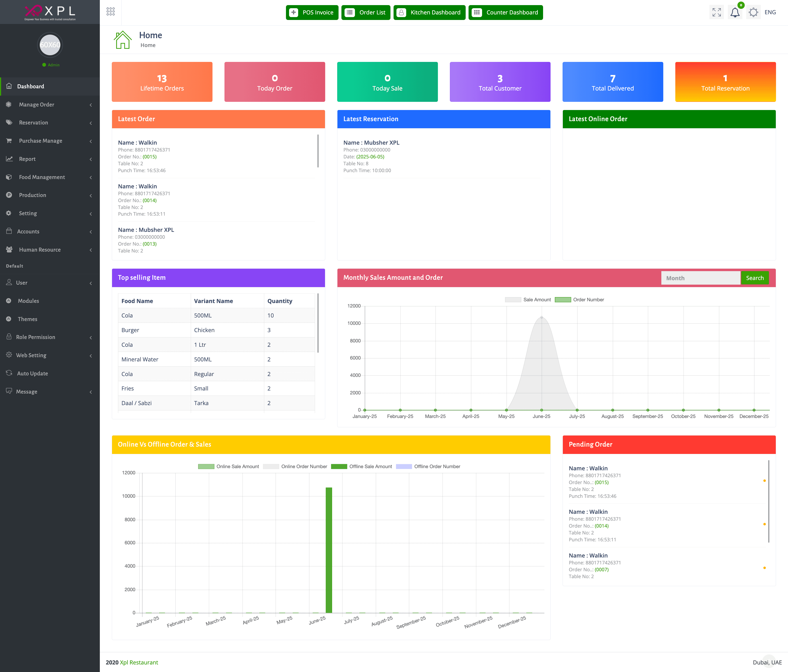
Task: Click the Online Sale Amount color swatch
Action: click(x=206, y=467)
